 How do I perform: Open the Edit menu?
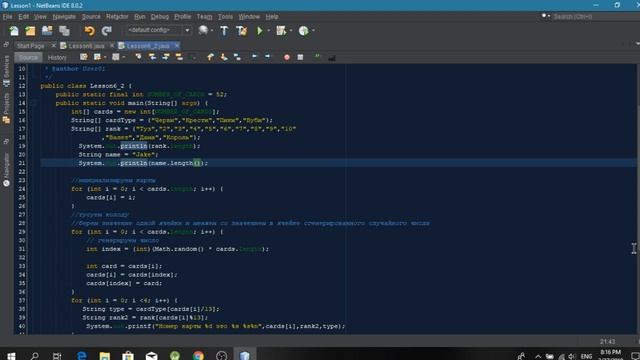[23, 17]
